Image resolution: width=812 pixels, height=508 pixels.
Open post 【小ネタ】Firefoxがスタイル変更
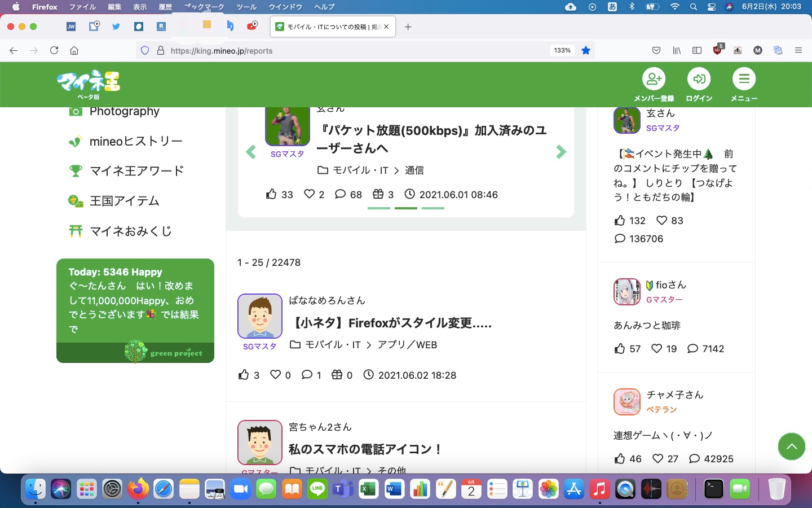(391, 323)
